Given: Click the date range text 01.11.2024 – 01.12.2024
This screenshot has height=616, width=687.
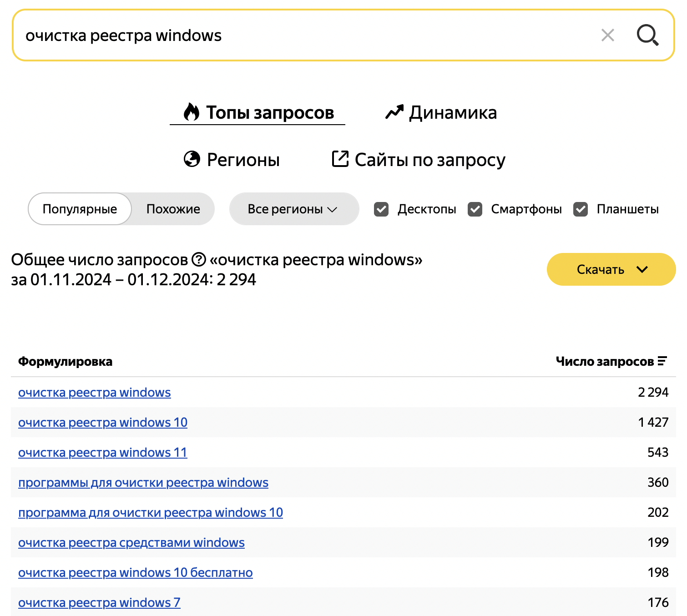Looking at the screenshot, I should (x=120, y=279).
